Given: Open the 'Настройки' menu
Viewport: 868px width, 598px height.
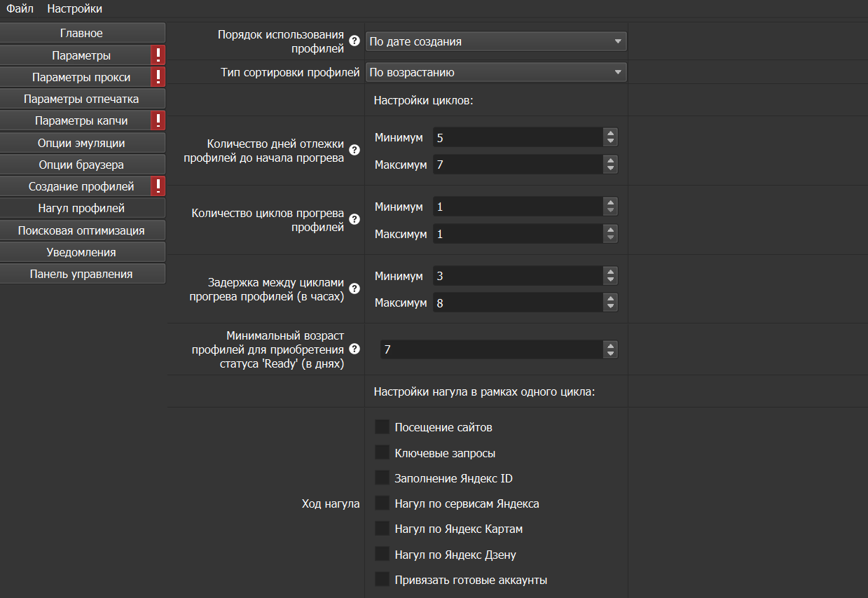Looking at the screenshot, I should 74,8.
